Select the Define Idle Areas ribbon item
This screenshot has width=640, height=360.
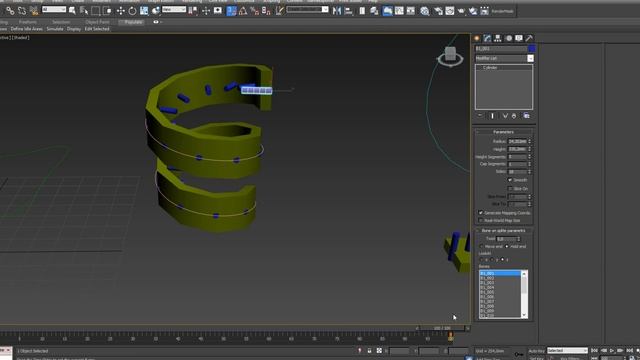coord(27,29)
